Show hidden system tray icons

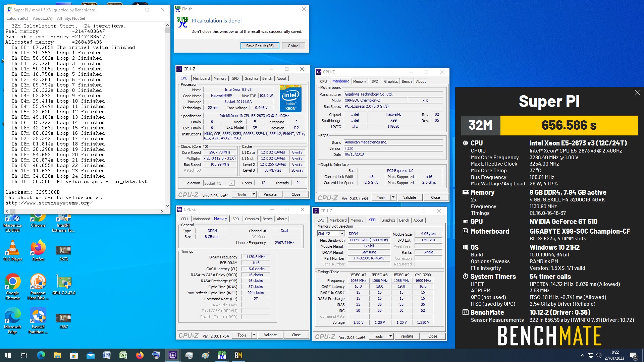(582, 355)
